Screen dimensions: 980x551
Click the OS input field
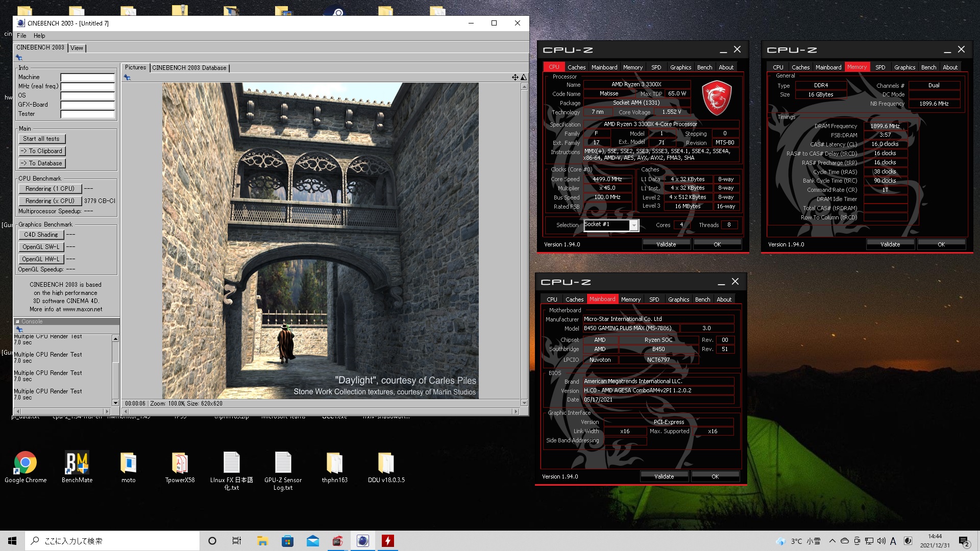click(x=88, y=96)
